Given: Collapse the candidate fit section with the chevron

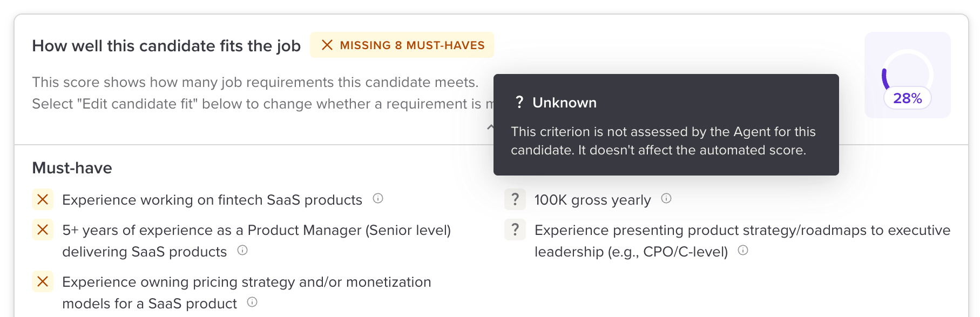Looking at the screenshot, I should [490, 127].
